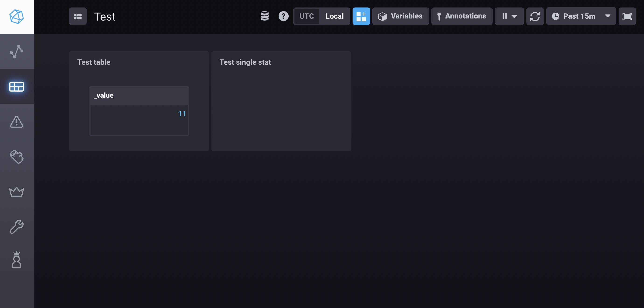Click the Chronograf logo
This screenshot has height=308, width=644.
(x=17, y=17)
